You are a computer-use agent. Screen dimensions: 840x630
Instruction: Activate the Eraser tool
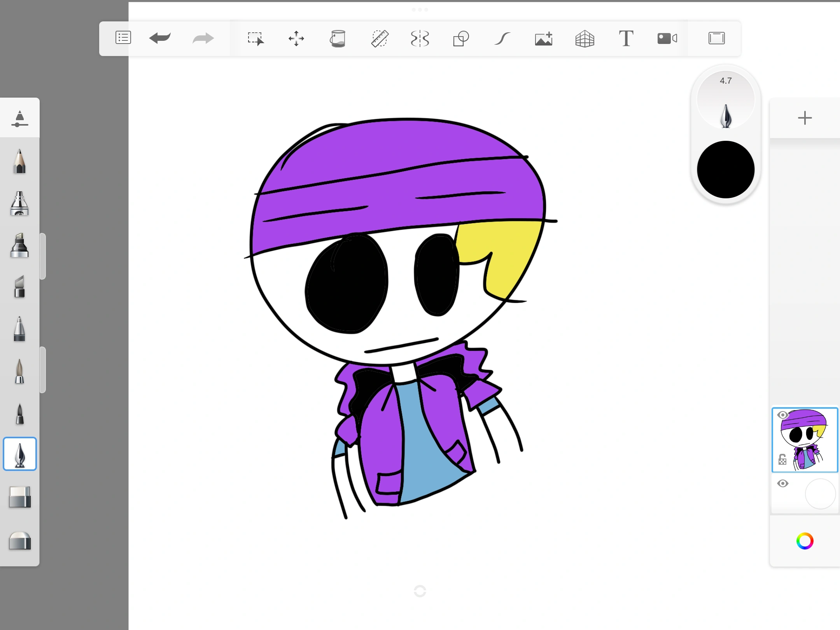click(19, 498)
